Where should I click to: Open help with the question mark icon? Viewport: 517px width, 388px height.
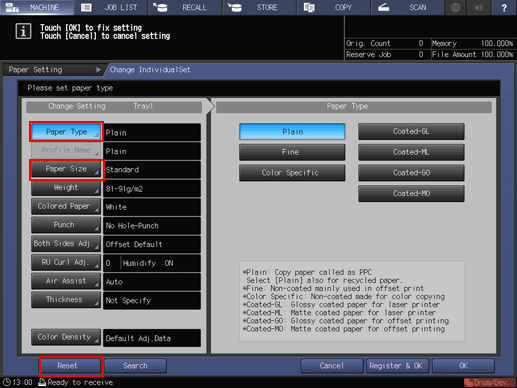pyautogui.click(x=504, y=7)
